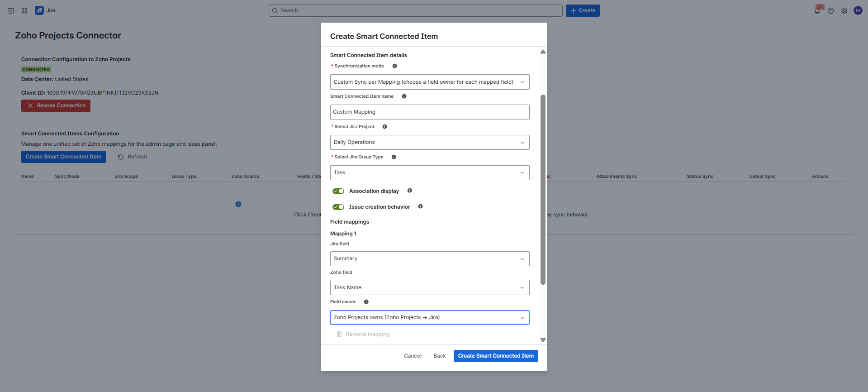Click the Client ID value text
Viewport: 868px width, 392px height.
(103, 93)
